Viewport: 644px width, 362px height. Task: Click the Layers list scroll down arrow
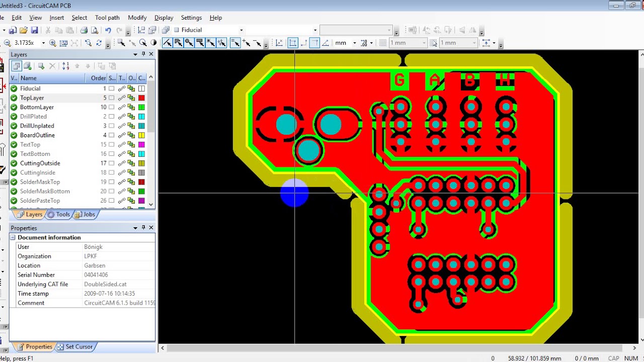click(x=151, y=205)
